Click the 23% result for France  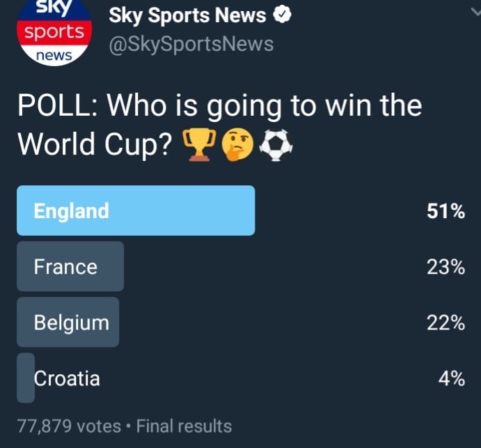tap(445, 267)
